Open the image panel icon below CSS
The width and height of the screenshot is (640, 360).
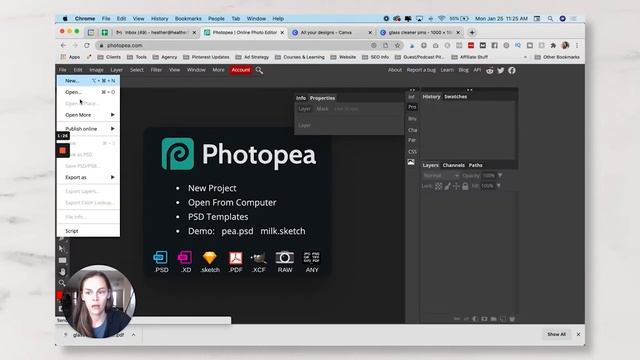[411, 162]
